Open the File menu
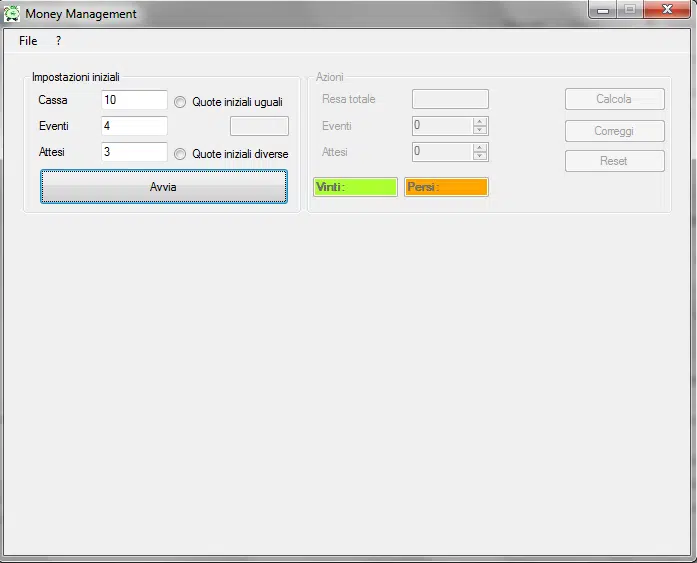The height and width of the screenshot is (563, 697). click(28, 41)
